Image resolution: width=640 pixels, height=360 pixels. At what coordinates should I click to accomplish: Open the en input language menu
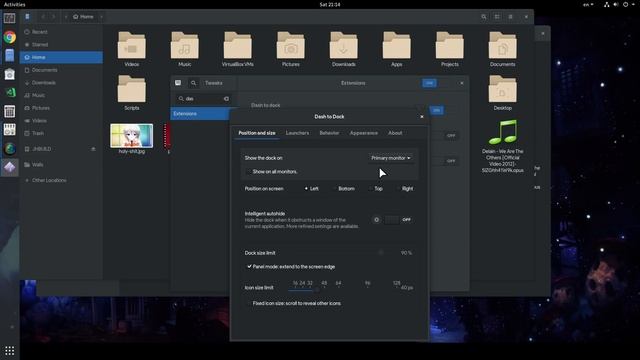(588, 4)
